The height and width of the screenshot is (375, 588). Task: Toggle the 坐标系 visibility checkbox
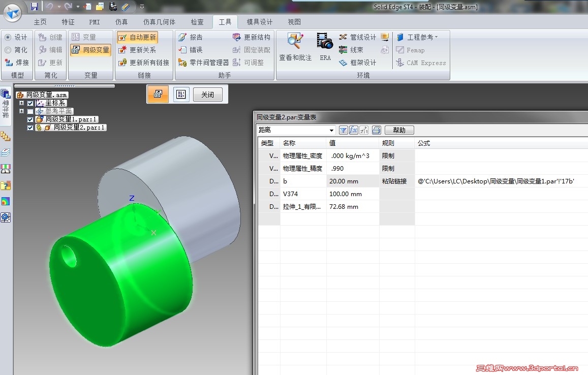coord(30,103)
